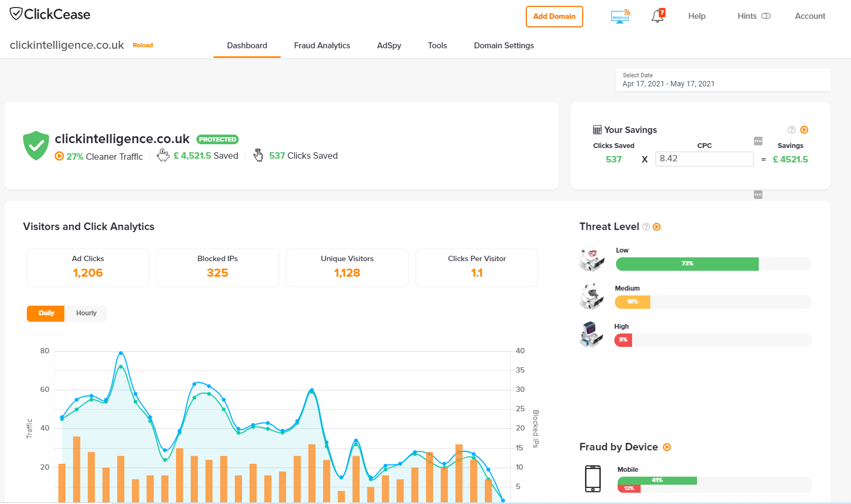Image resolution: width=851 pixels, height=504 pixels.
Task: Click the ClickCease shield logo
Action: click(16, 14)
